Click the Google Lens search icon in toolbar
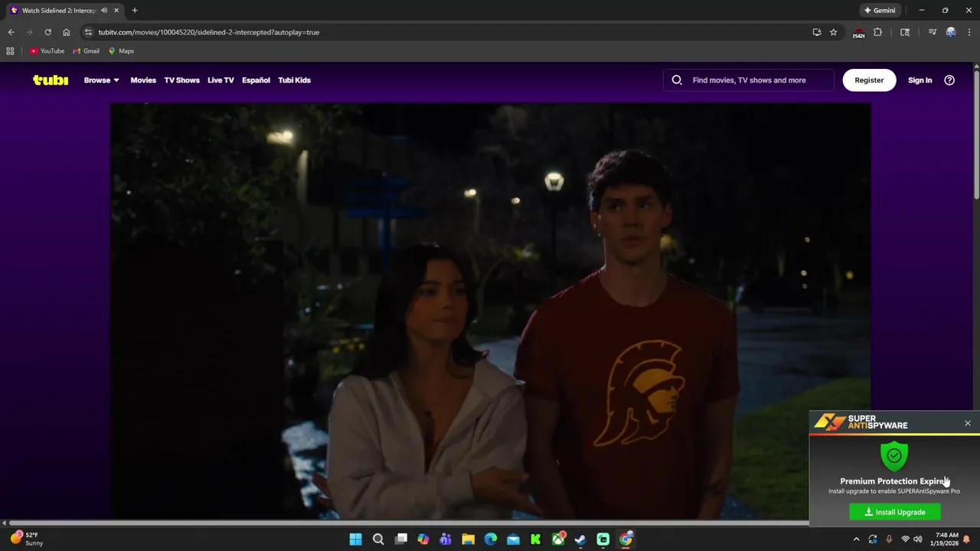Screen dimensions: 980x551 905,32
